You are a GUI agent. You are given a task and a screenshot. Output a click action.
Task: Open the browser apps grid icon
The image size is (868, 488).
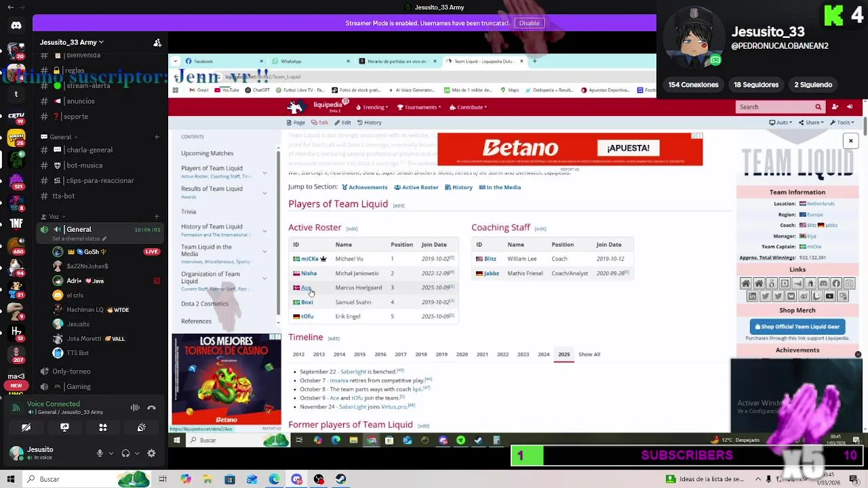click(176, 90)
